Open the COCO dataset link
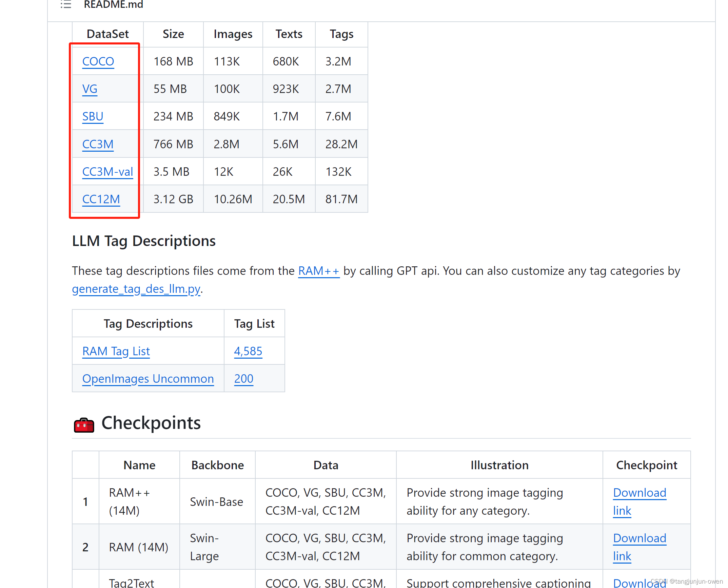The width and height of the screenshot is (728, 588). (98, 61)
